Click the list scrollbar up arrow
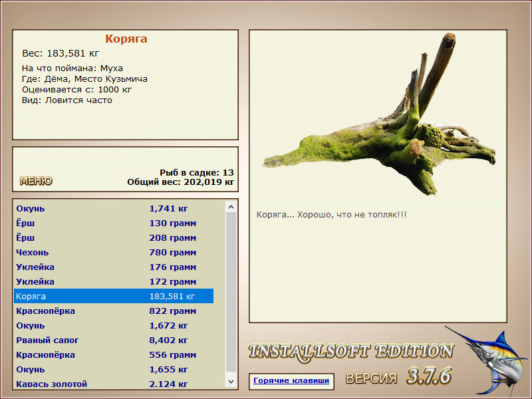The width and height of the screenshot is (532, 399). point(231,207)
